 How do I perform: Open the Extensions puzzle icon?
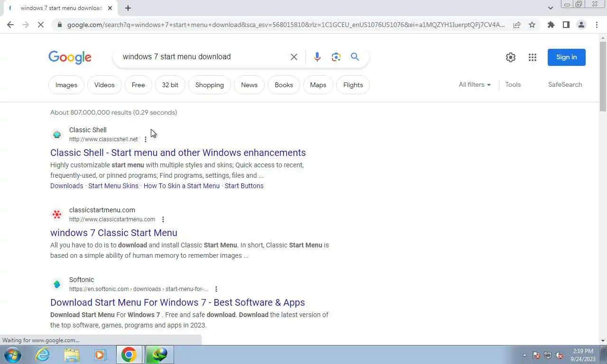tap(551, 25)
